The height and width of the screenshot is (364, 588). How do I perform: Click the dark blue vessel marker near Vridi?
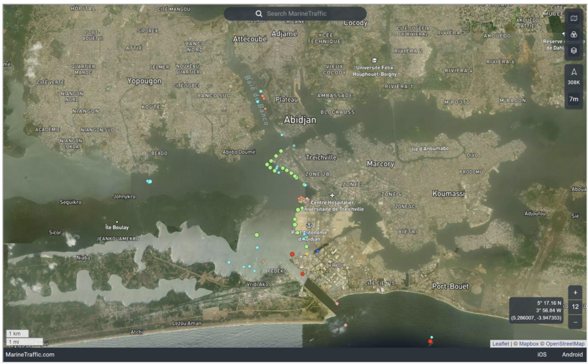[x=318, y=251]
